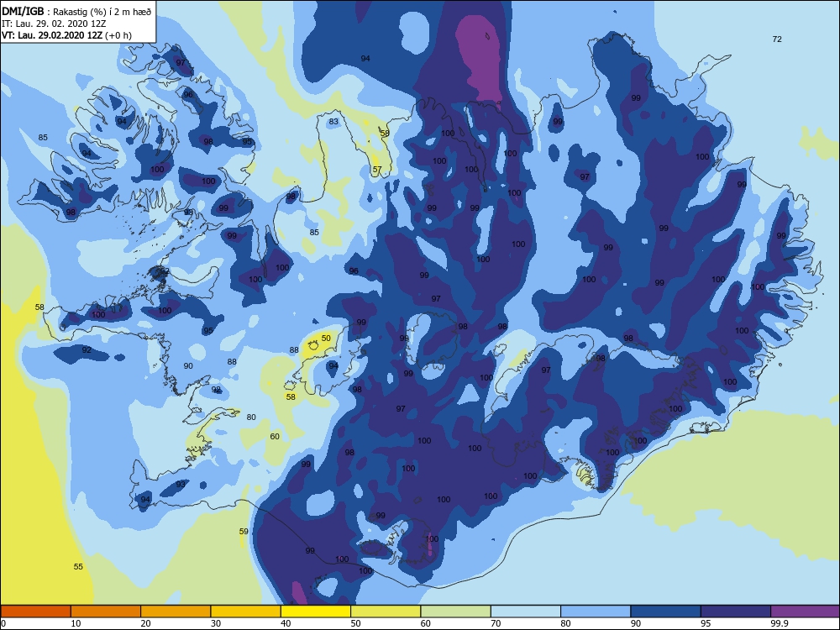Viewport: 840px width, 630px height.
Task: Click the '57' humidity value on the map
Action: [x=377, y=170]
